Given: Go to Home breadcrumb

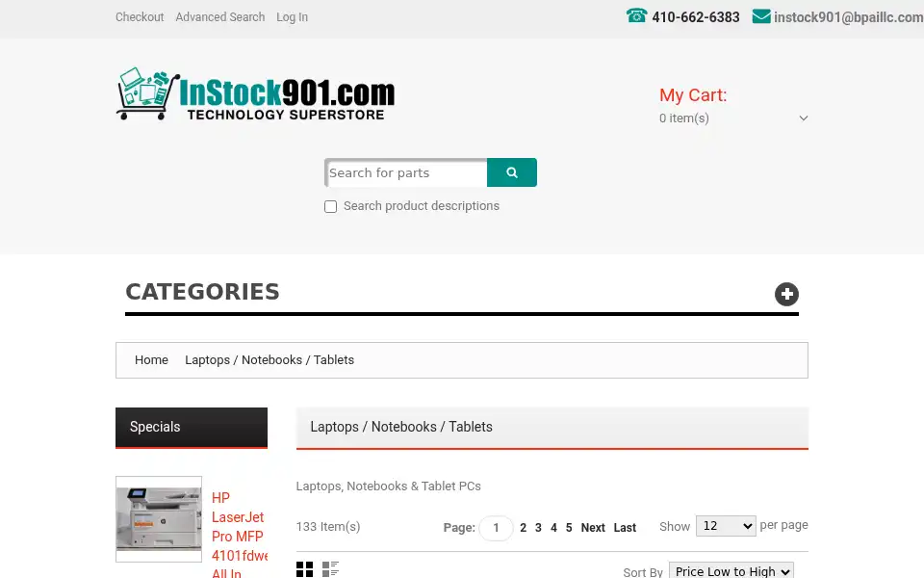Looking at the screenshot, I should (151, 359).
